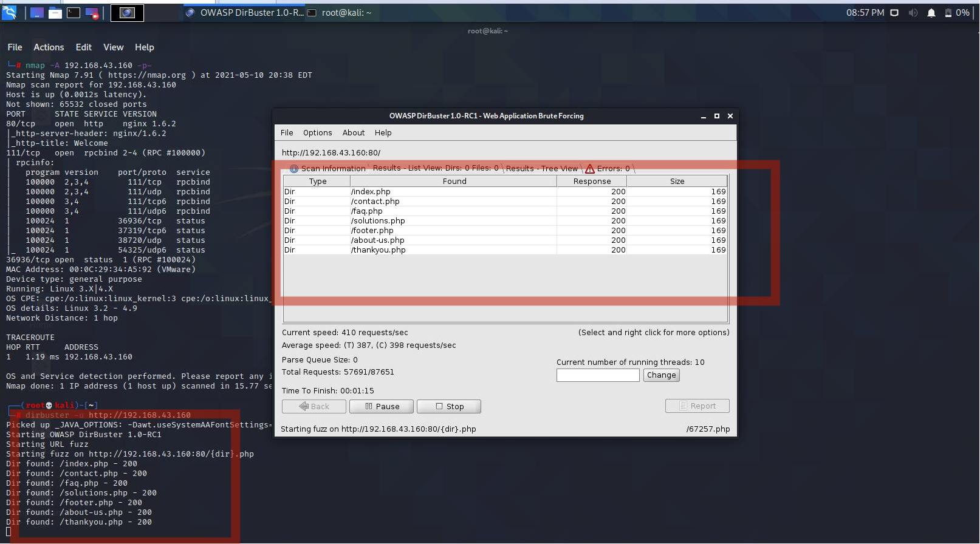Screen dimensions: 980x544
Task: Stop the DirBuster scan
Action: click(449, 406)
